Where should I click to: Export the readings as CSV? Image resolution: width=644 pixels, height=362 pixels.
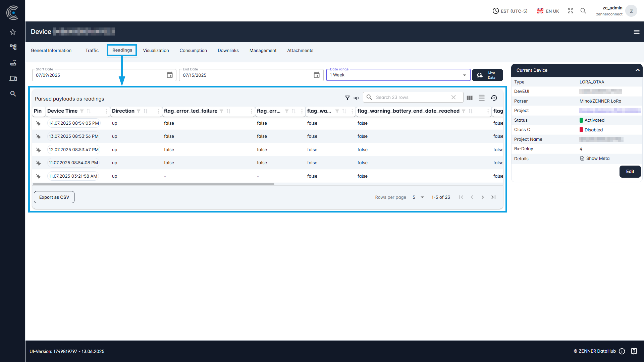pos(54,197)
